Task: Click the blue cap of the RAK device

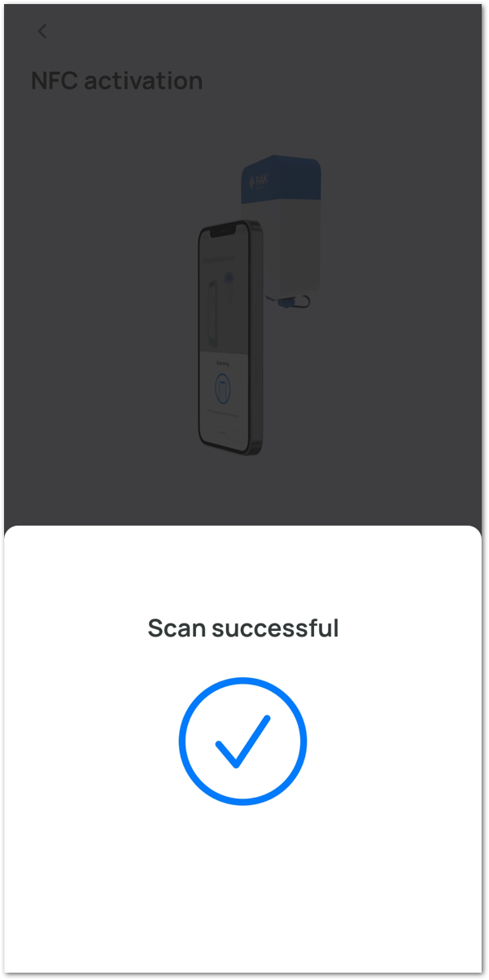Action: 281,179
